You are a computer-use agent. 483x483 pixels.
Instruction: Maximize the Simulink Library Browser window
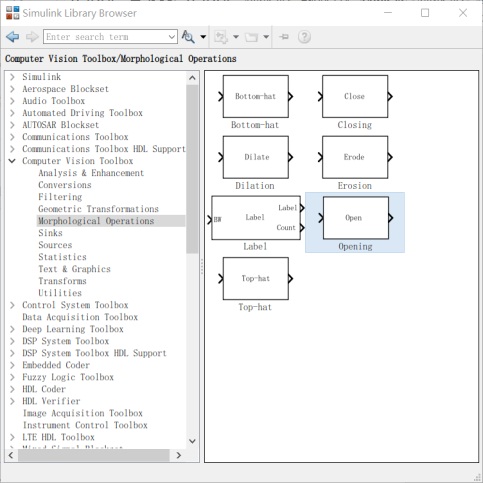[x=425, y=13]
